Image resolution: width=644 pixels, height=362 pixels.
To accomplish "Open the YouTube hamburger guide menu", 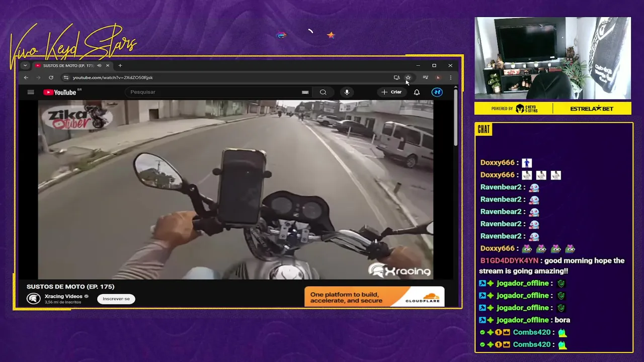I will coord(31,92).
